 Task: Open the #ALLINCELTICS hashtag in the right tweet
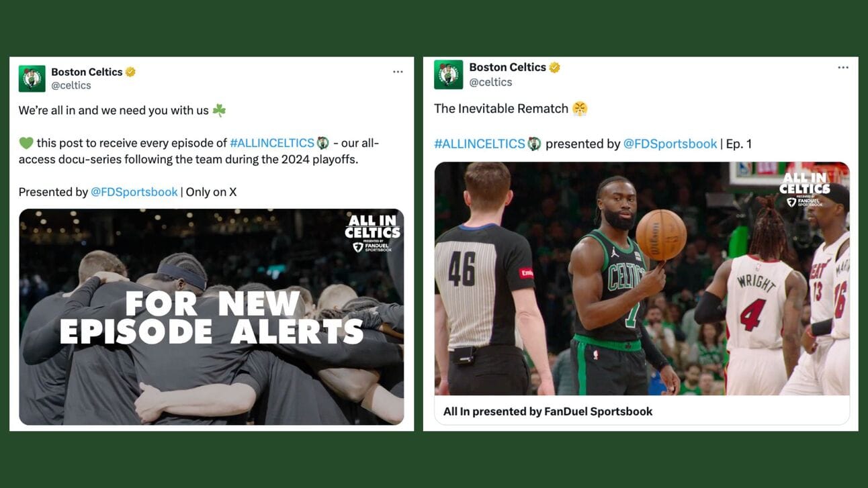[x=480, y=144]
